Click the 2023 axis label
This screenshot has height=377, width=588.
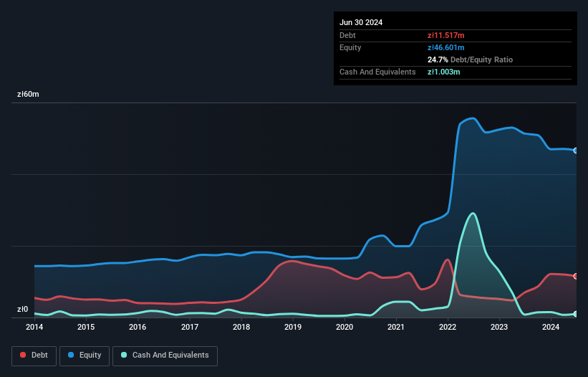(499, 327)
